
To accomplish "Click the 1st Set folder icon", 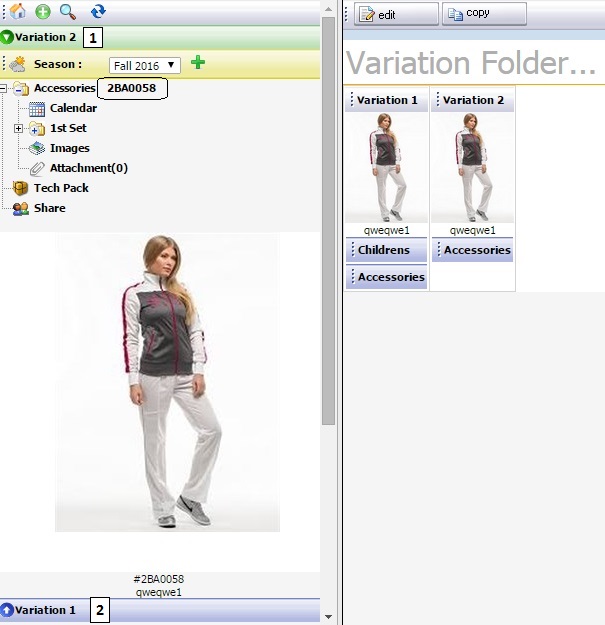I will (37, 129).
